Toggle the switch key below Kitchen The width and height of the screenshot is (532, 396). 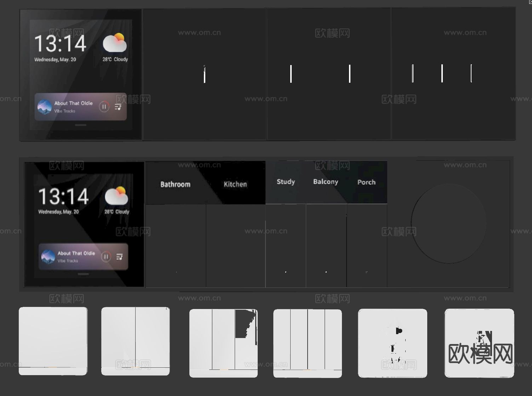(236, 246)
